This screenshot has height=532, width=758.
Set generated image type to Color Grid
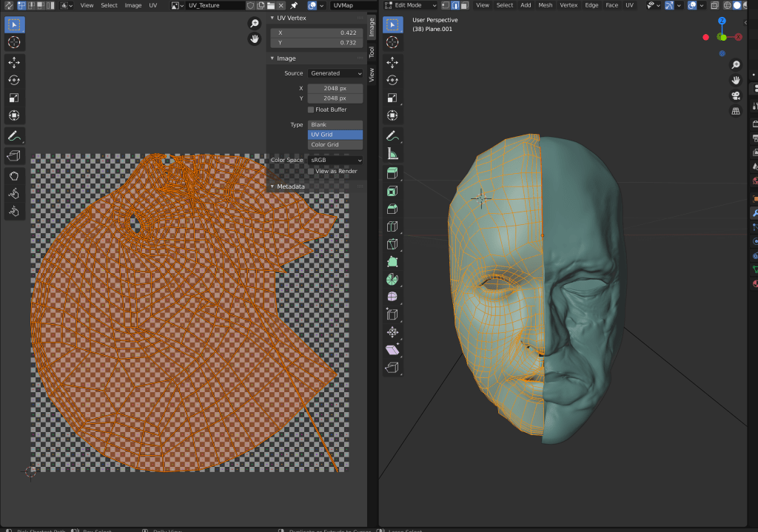point(335,144)
